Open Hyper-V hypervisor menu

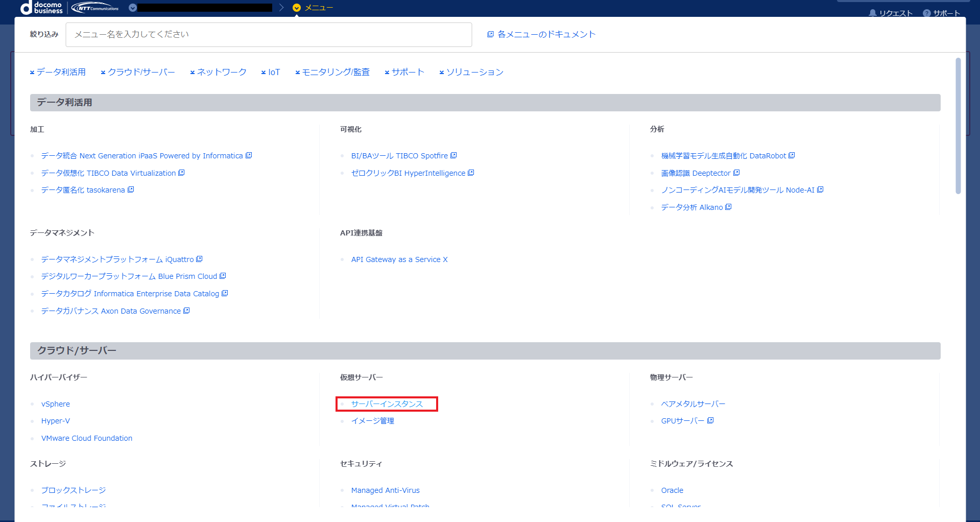[x=56, y=421]
